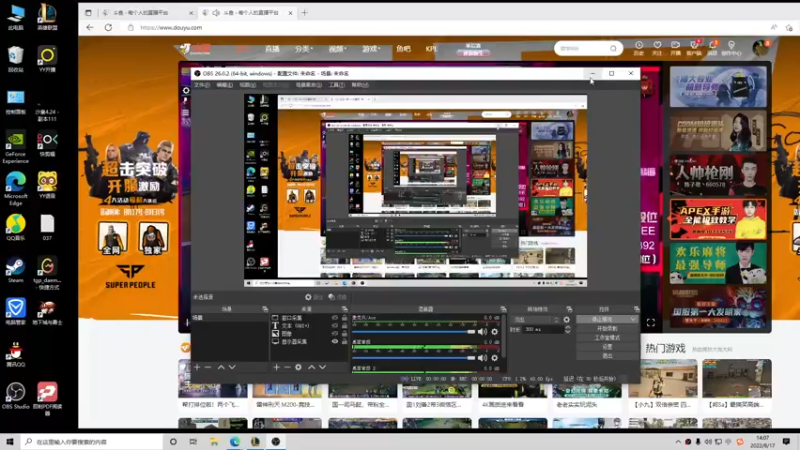Move source down in the Sources panel
800x450 pixels.
coord(322,367)
